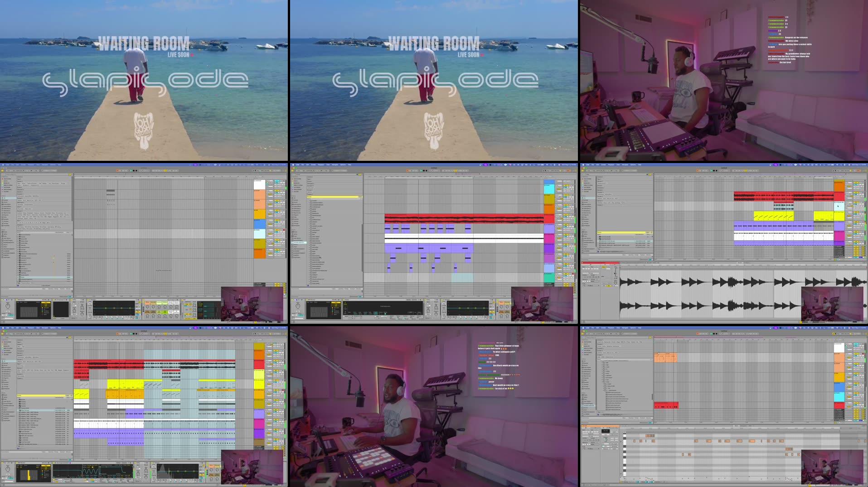
Task: Open View menu in the frame with empty arrangement
Action: click(38, 164)
